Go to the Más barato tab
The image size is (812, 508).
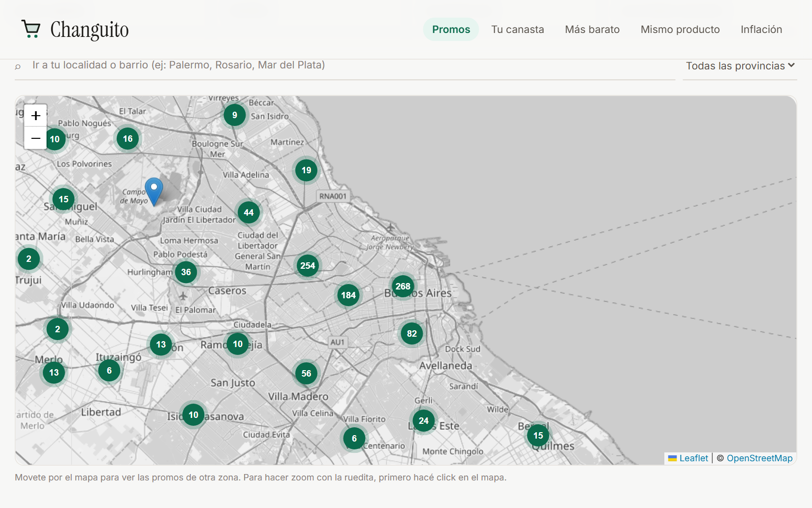click(592, 30)
